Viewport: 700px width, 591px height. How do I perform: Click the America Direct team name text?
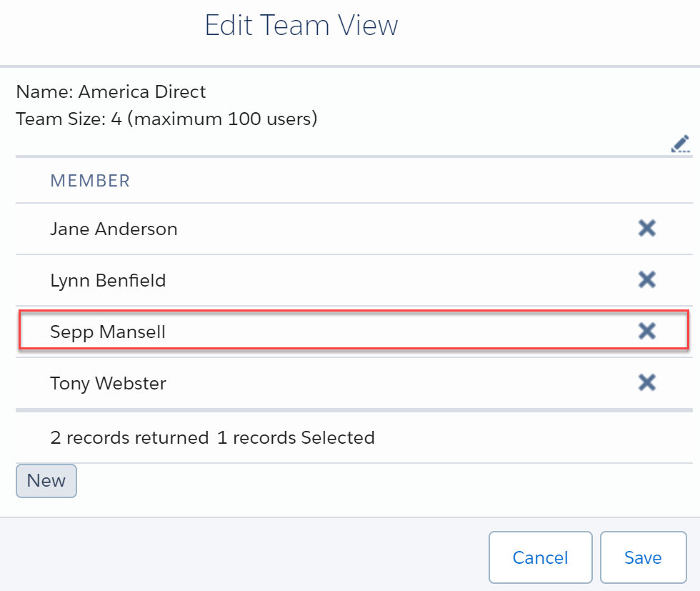click(x=142, y=91)
